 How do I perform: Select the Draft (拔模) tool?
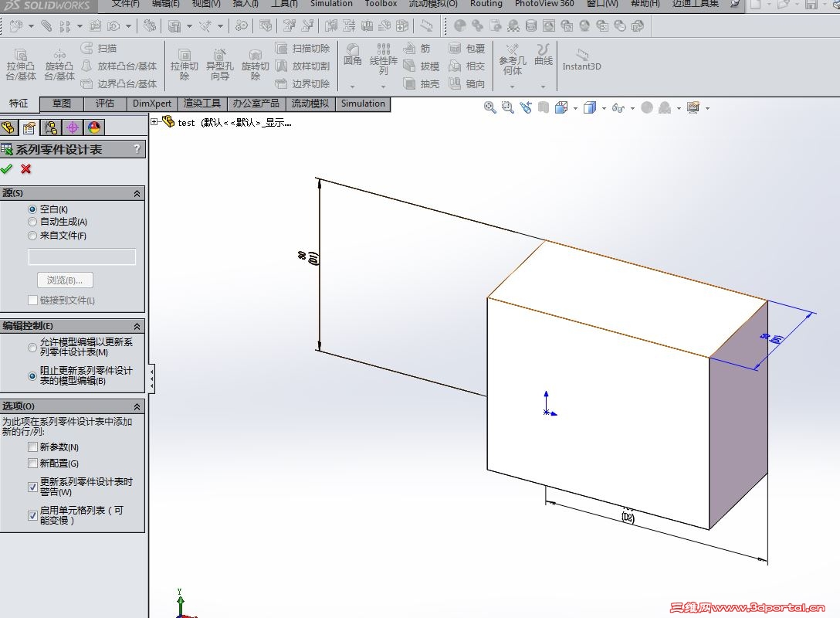point(422,66)
